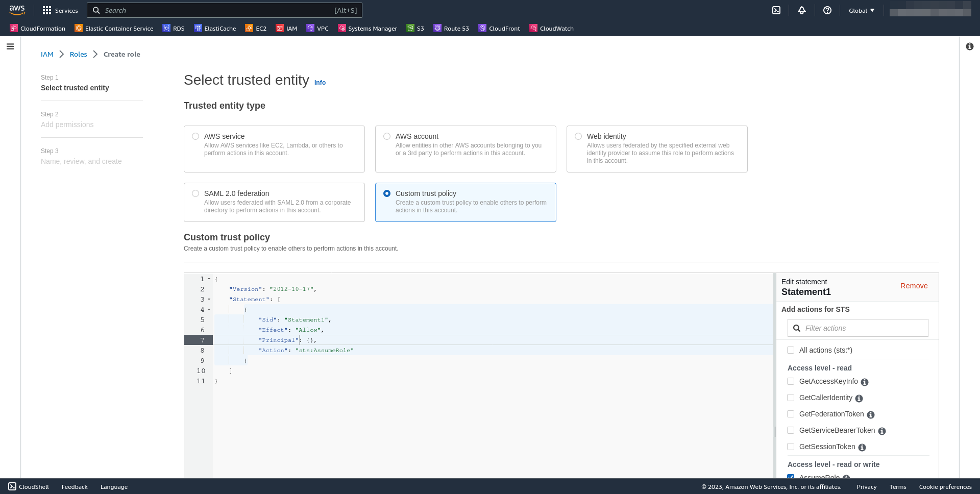The height and width of the screenshot is (494, 980).
Task: Collapse the code fold arrow on line 3
Action: (209, 300)
